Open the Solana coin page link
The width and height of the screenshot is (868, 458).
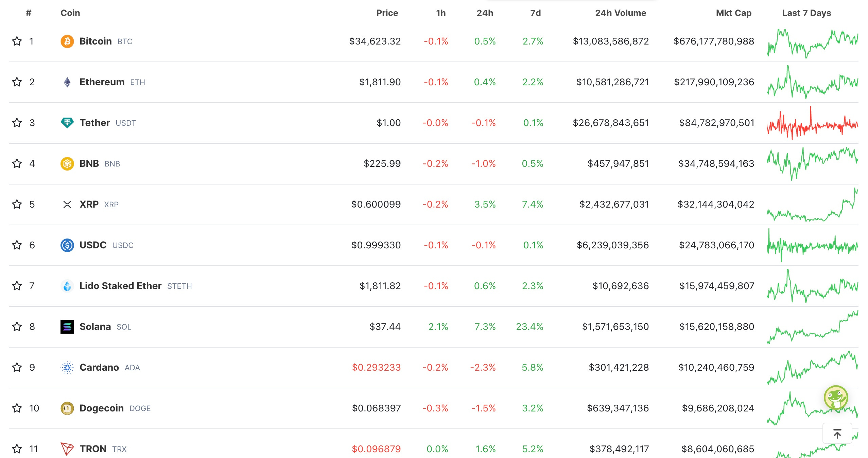[x=105, y=327]
